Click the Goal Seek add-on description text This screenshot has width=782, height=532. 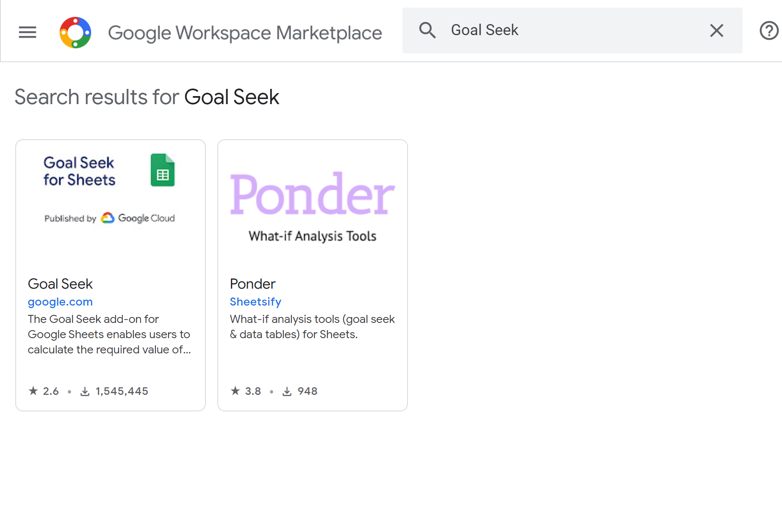(x=109, y=334)
